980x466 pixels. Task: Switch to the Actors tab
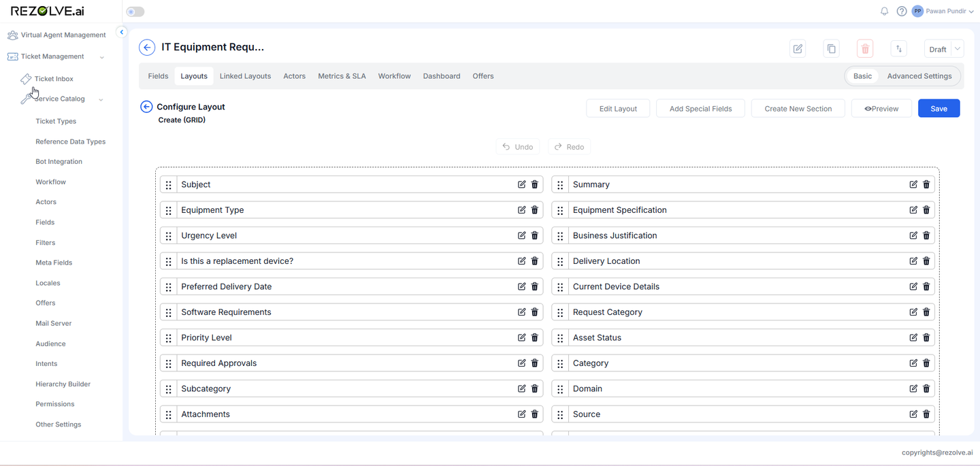click(295, 76)
